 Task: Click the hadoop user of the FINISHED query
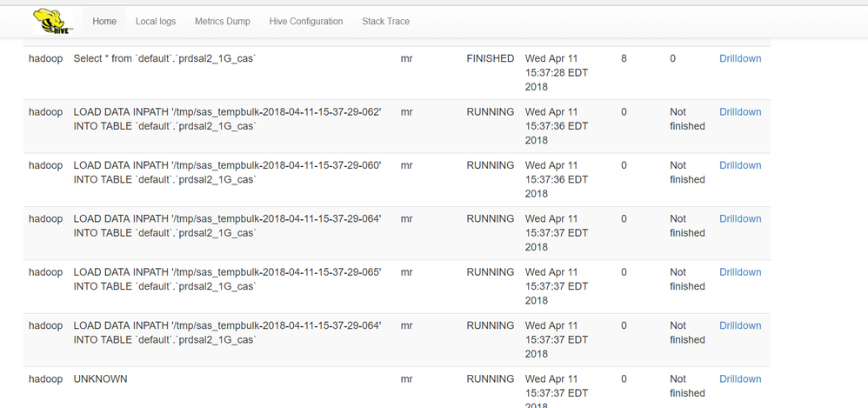45,59
